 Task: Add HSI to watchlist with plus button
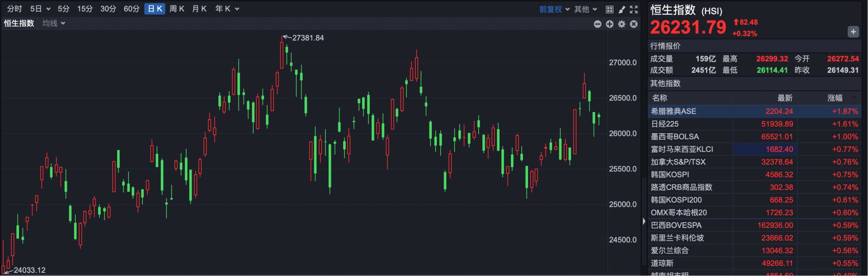tap(853, 32)
